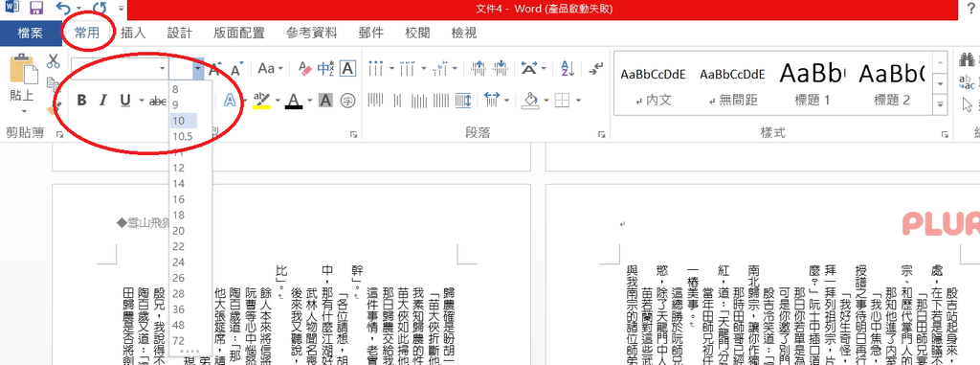The height and width of the screenshot is (365, 980).
Task: Insert enclosed character with circled 字 icon
Action: pos(347,101)
